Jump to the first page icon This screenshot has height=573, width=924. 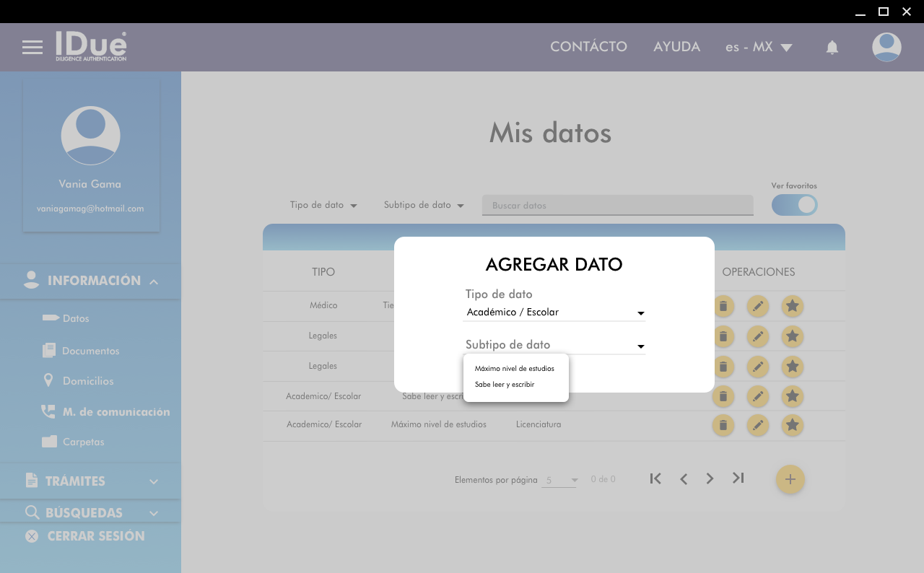click(x=655, y=478)
